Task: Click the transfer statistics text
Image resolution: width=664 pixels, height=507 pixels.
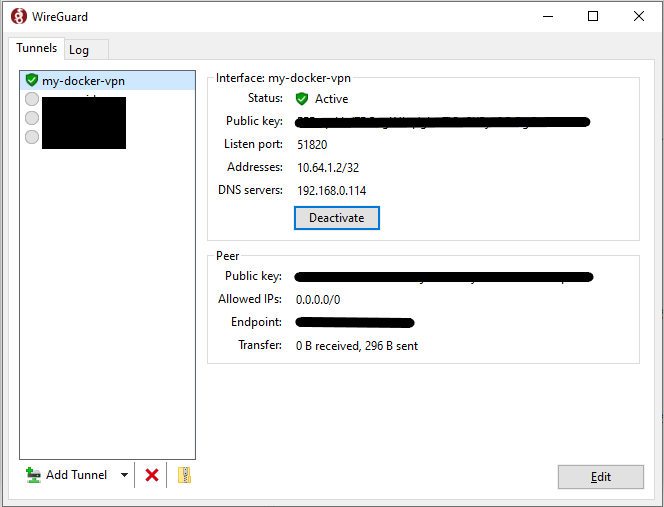Action: pos(357,346)
